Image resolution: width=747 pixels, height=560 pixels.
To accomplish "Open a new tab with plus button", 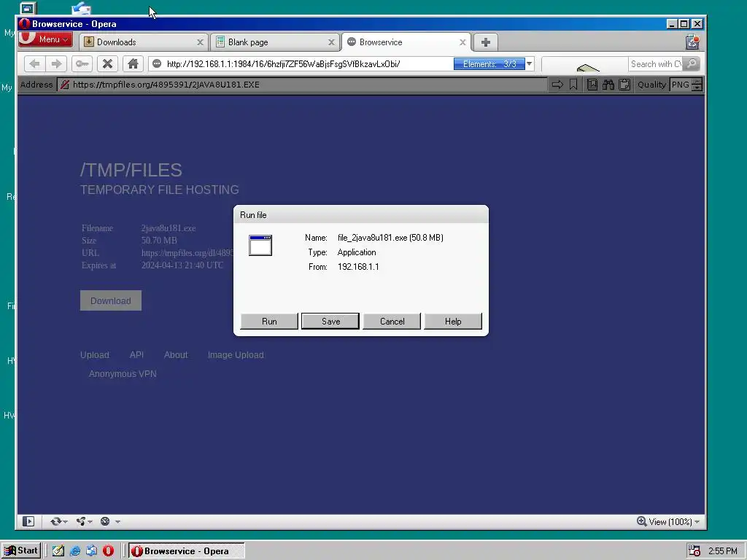I will (x=485, y=42).
